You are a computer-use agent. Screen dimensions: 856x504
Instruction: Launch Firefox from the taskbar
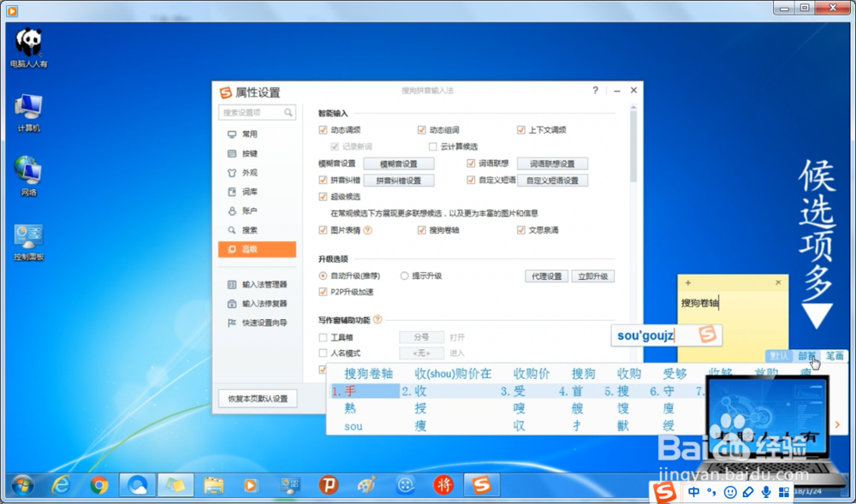click(x=99, y=484)
